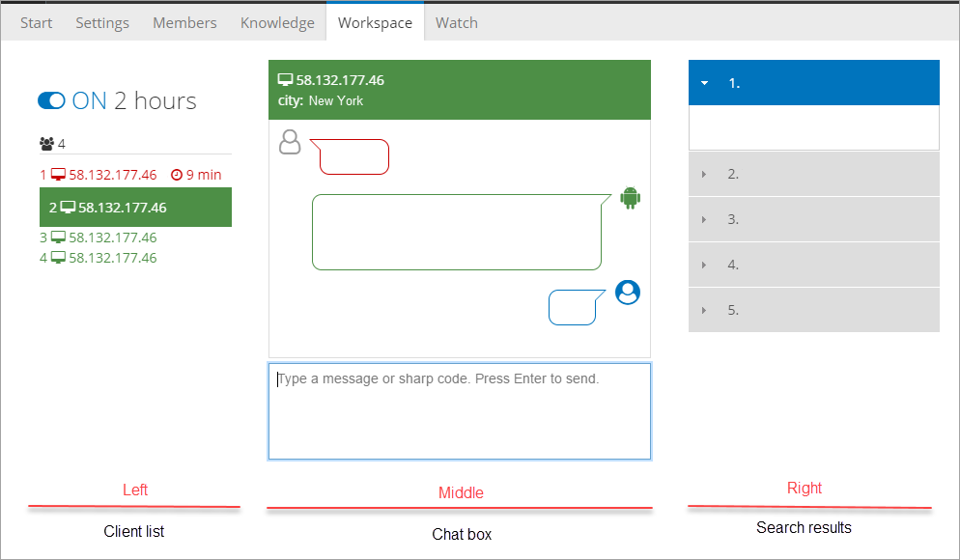Click the blue operator avatar icon
The width and height of the screenshot is (960, 560).
pos(628,293)
